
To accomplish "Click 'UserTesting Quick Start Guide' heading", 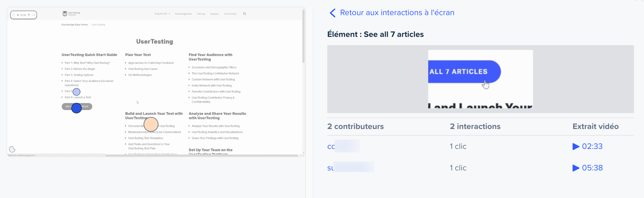I will coord(89,55).
